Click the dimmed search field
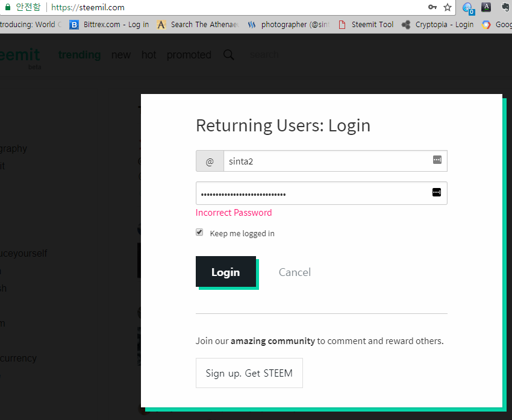The width and height of the screenshot is (512, 420). 264,55
